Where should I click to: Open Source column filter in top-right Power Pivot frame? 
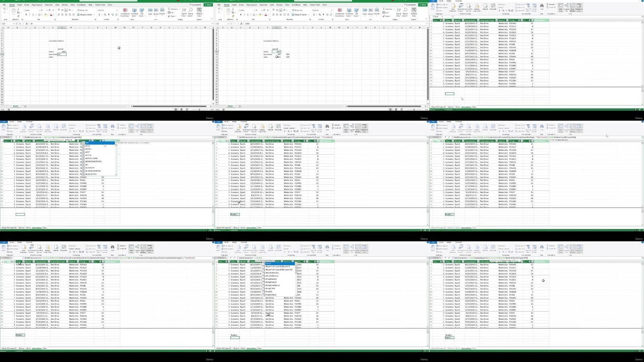point(508,20)
